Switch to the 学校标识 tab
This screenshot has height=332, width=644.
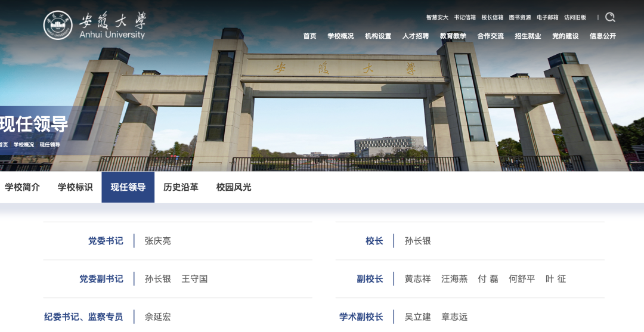pyautogui.click(x=75, y=187)
